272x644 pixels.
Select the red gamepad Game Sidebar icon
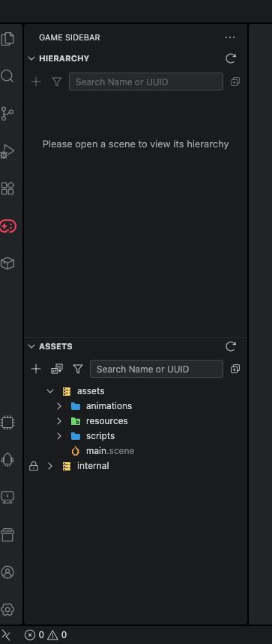coord(7,226)
